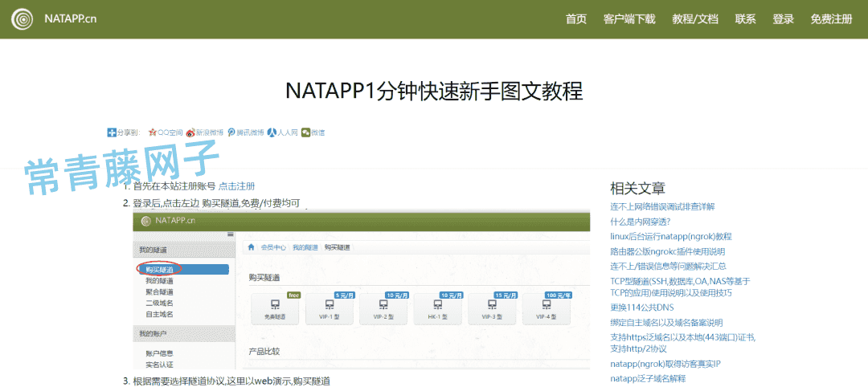Open article 连不上网络错误调试排查详解
868x387 pixels.
662,207
